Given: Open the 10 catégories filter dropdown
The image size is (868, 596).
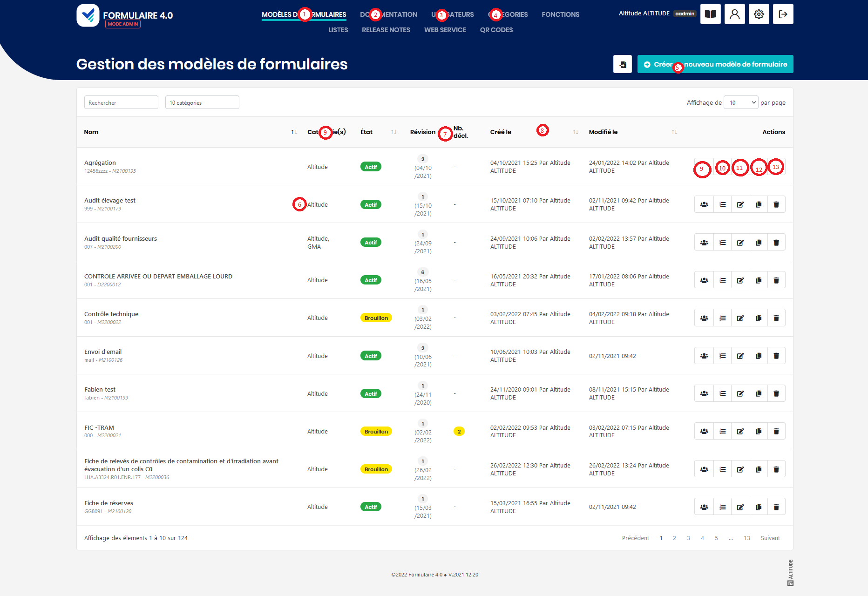Looking at the screenshot, I should (x=202, y=102).
